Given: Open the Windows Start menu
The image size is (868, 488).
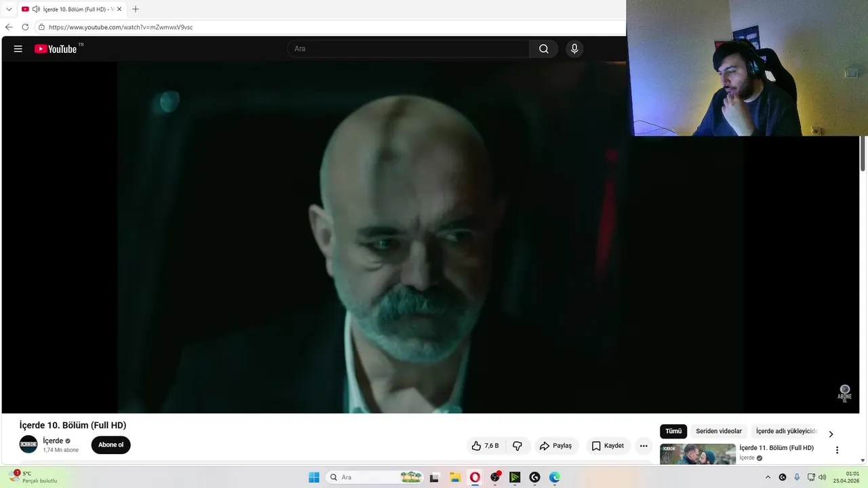Looking at the screenshot, I should tap(314, 477).
